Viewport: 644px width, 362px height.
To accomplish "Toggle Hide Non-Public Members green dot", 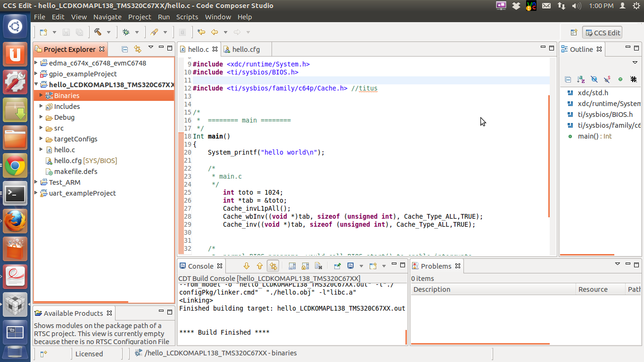I will click(x=620, y=80).
